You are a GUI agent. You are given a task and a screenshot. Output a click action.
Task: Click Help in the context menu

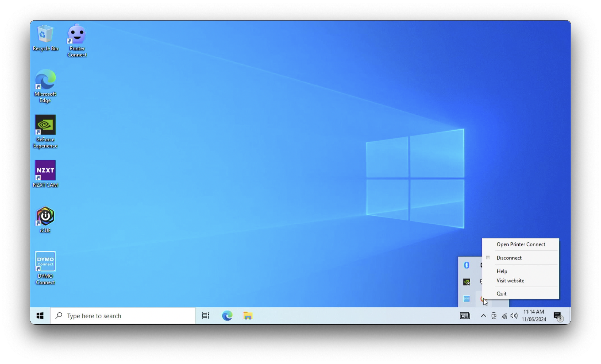(x=502, y=271)
